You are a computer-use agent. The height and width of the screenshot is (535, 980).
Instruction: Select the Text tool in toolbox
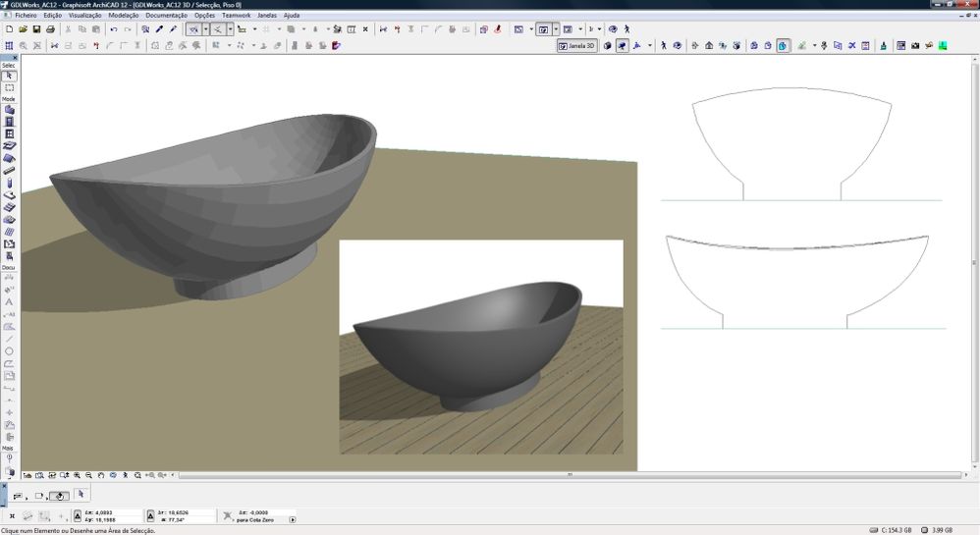click(x=10, y=302)
